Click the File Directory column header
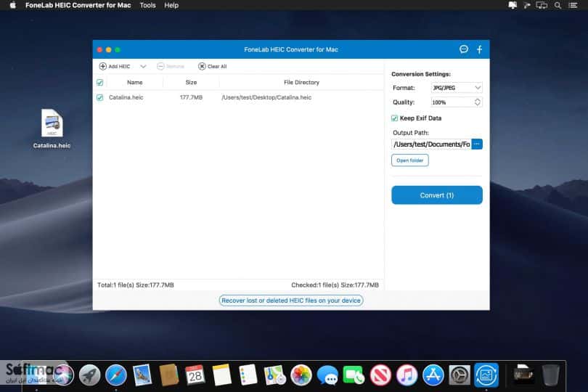Image resolution: width=588 pixels, height=392 pixels. [x=301, y=83]
